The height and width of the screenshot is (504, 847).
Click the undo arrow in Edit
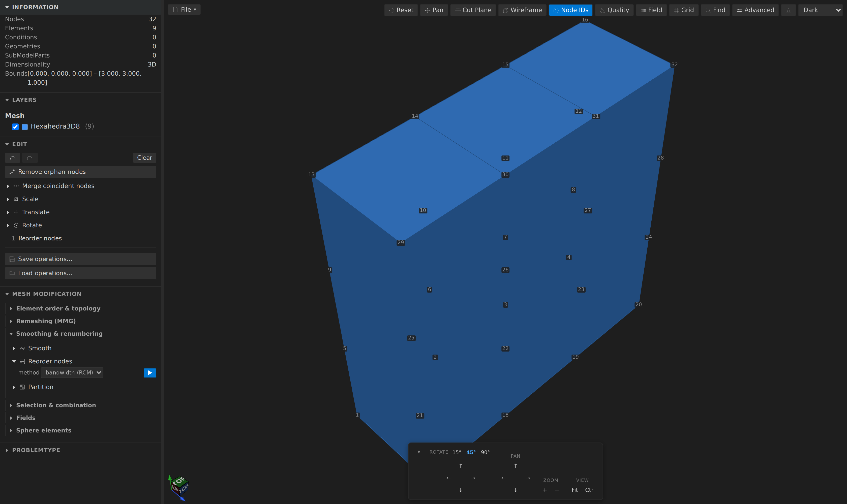(13, 157)
